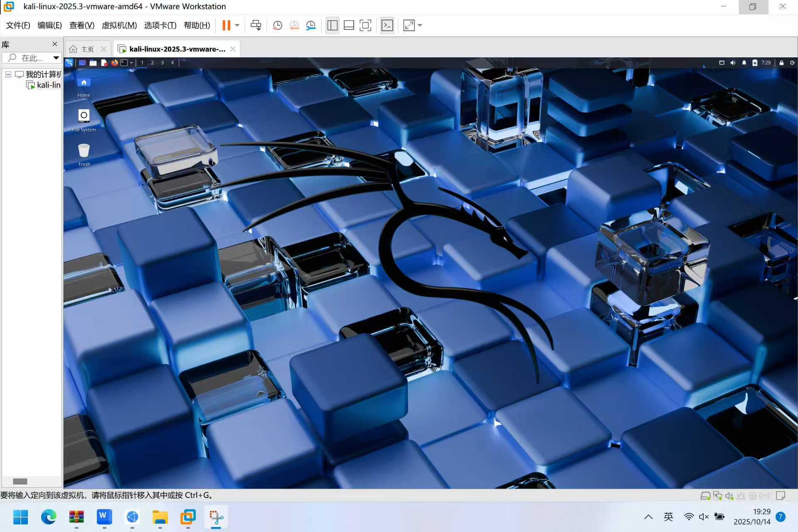Enter full screen mode icon
Screen dimensions: 798x532
[365, 25]
